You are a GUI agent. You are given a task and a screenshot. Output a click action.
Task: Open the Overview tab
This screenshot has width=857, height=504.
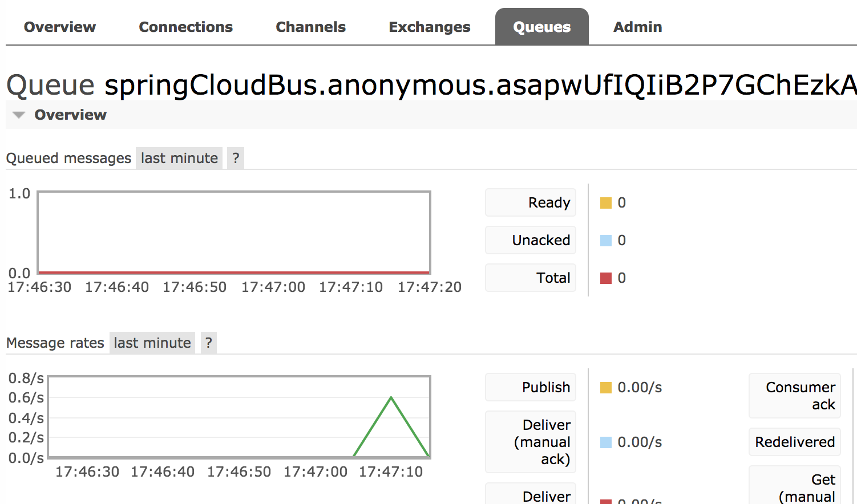point(60,27)
